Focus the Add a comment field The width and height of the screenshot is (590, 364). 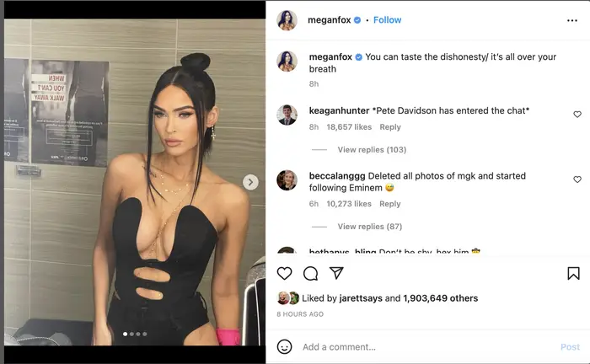tap(429, 346)
